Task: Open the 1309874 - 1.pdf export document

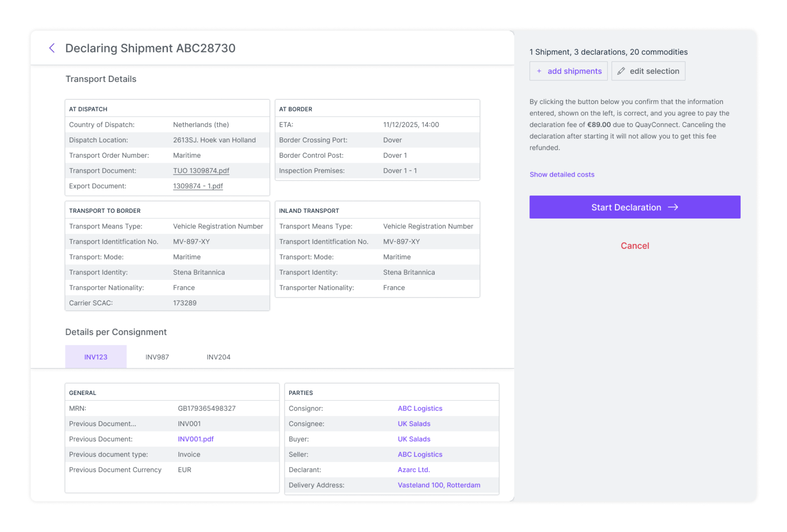Action: point(198,186)
